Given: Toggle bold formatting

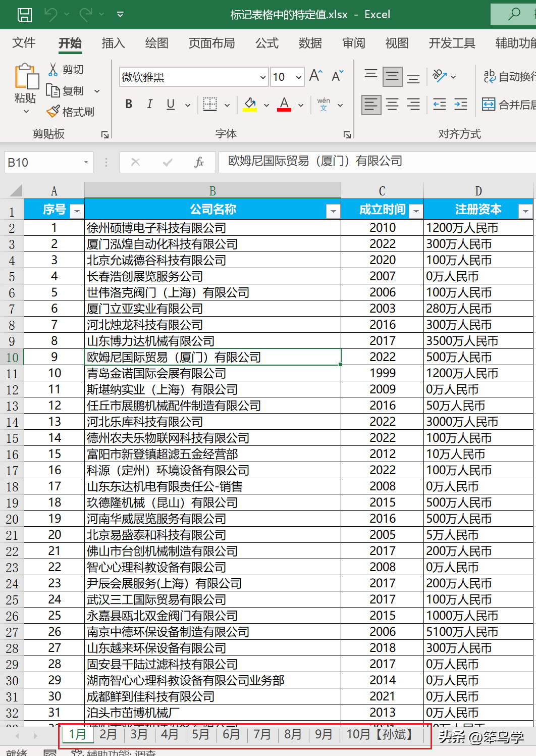Looking at the screenshot, I should [129, 104].
